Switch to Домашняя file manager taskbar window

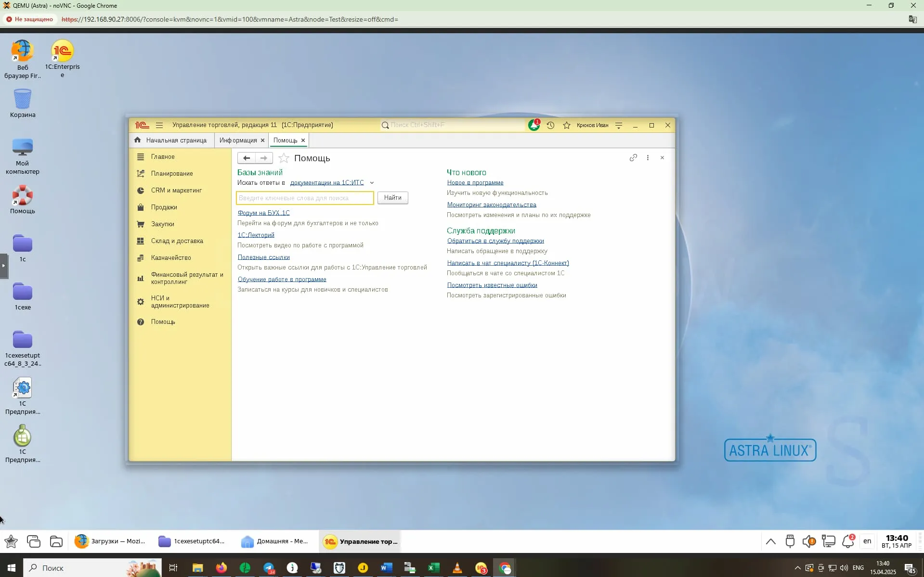(x=274, y=541)
